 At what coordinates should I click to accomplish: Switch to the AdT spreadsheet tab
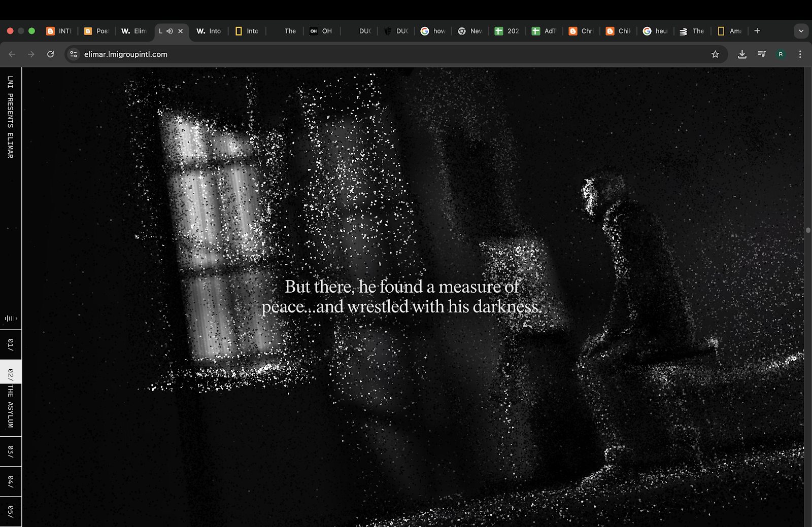[x=544, y=31]
